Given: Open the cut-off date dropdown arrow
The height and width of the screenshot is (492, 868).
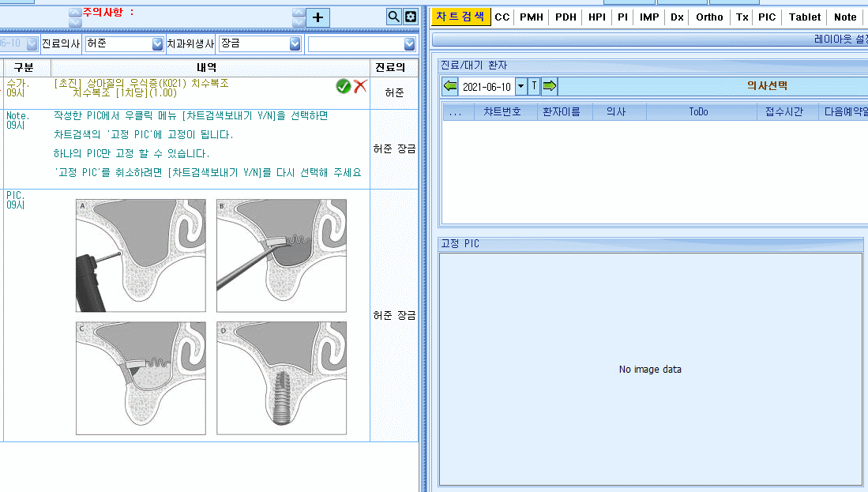Looking at the screenshot, I should point(32,43).
